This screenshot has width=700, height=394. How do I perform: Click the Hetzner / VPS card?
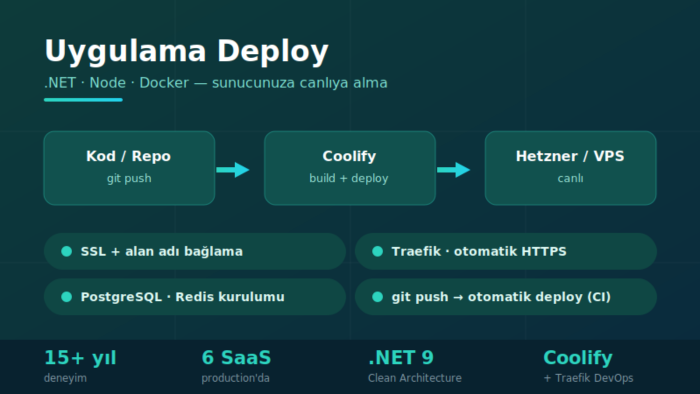[x=571, y=168]
